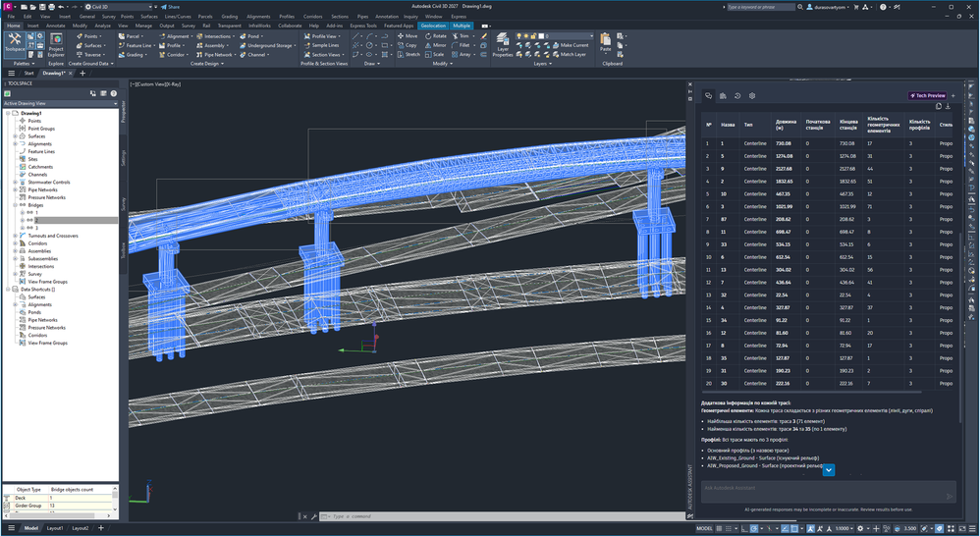980x536 pixels.
Task: Open workspace switching gear in status bar
Action: 860,528
